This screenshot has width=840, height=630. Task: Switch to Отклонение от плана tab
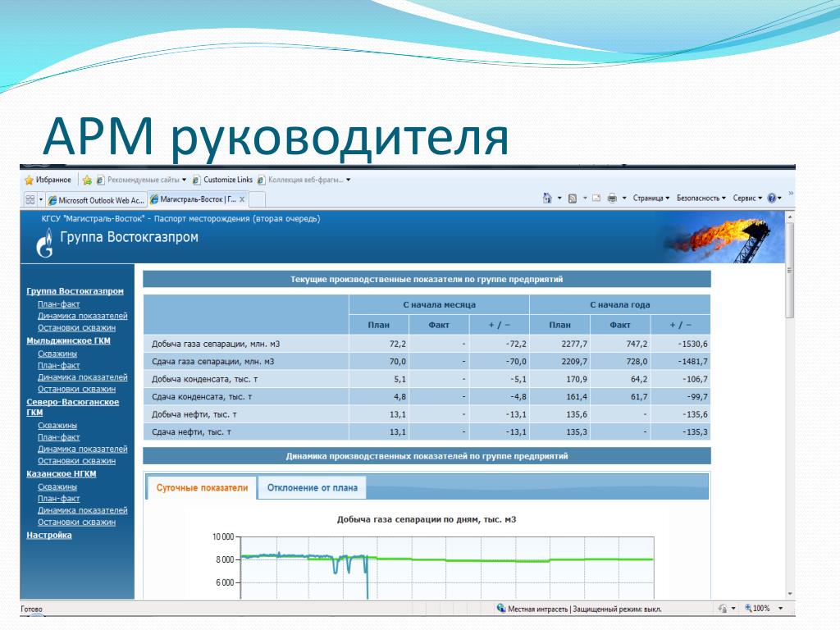pos(313,488)
